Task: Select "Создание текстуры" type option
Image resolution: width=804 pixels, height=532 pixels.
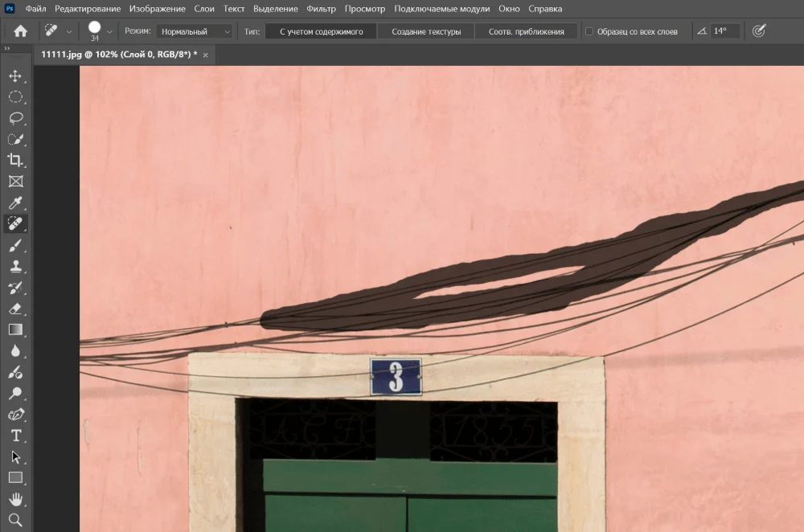Action: click(x=426, y=31)
